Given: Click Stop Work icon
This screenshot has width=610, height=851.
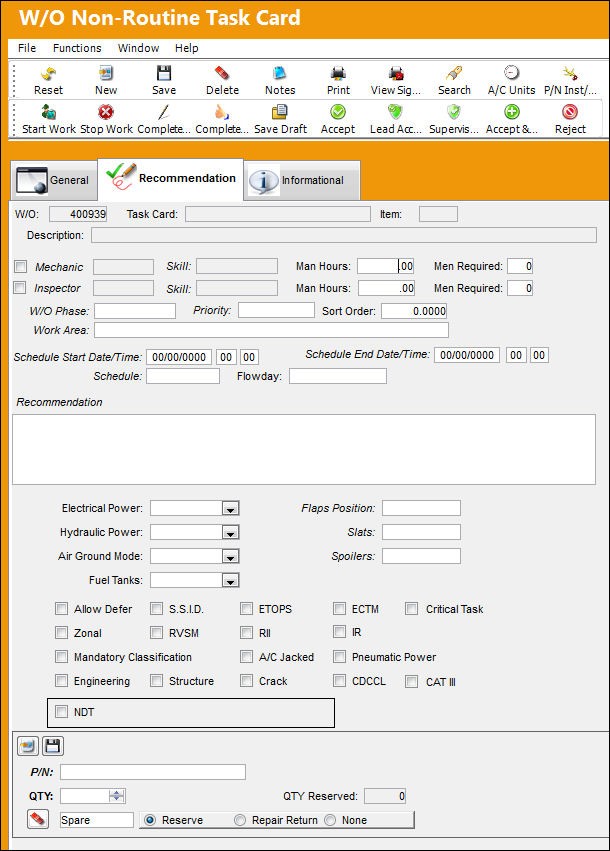Looking at the screenshot, I should click(x=106, y=112).
